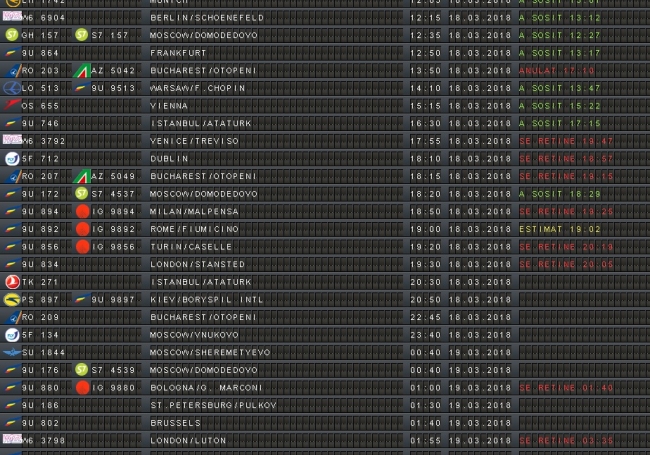Select the Alitalia logo next to AZ 5042
This screenshot has width=650, height=455.
[82, 70]
